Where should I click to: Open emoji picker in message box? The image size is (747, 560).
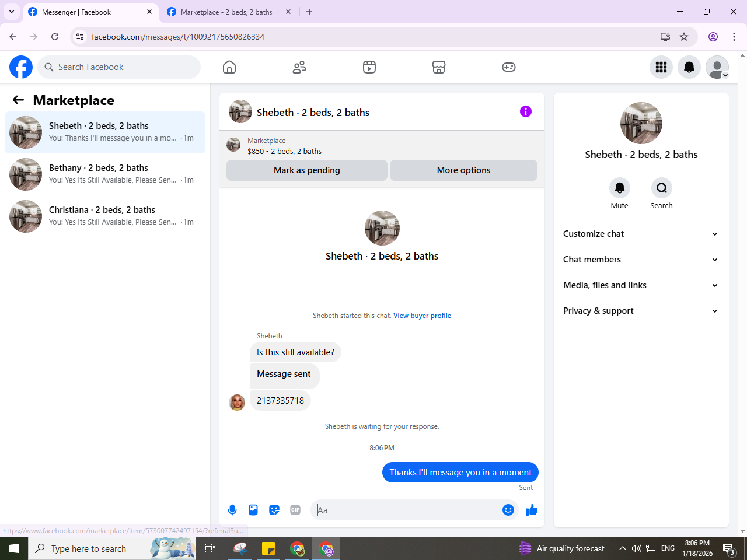508,510
